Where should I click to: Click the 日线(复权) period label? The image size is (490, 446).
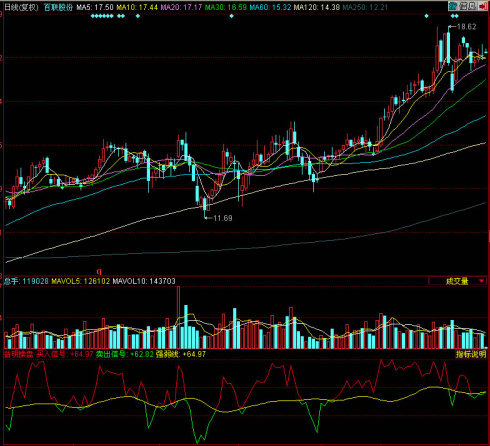click(21, 7)
